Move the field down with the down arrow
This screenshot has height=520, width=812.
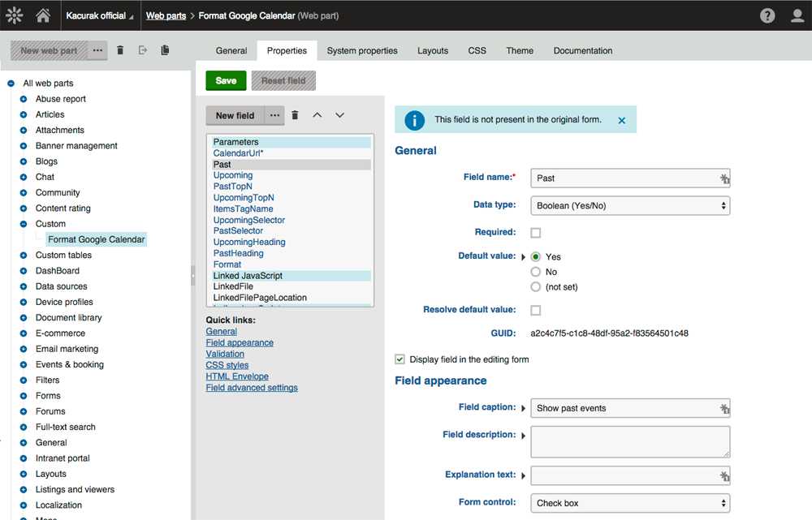click(x=339, y=115)
